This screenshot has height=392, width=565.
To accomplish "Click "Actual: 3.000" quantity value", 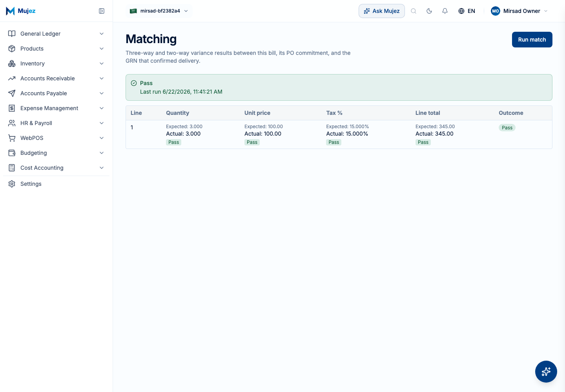I will point(183,134).
